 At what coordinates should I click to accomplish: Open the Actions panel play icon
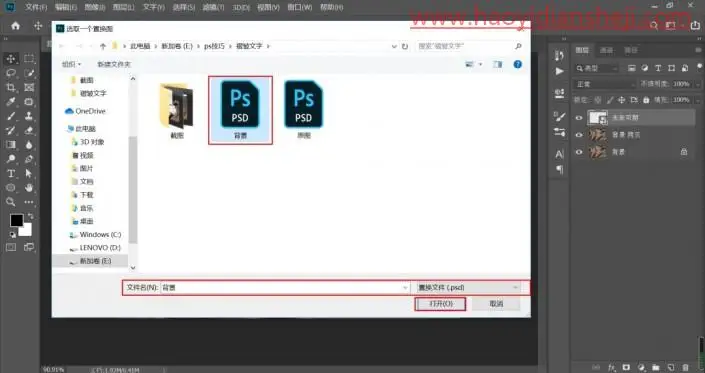pyautogui.click(x=559, y=71)
